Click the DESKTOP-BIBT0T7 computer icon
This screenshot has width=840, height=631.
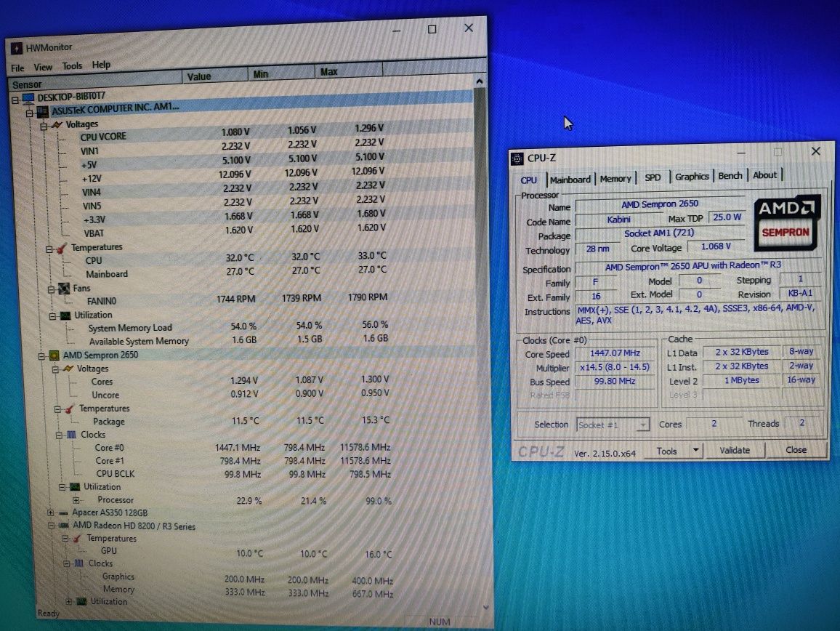tap(28, 99)
